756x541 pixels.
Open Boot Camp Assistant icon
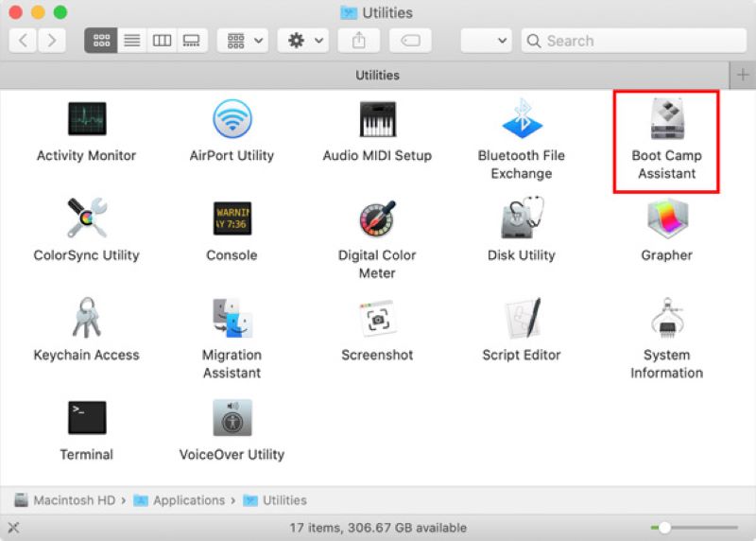point(667,119)
